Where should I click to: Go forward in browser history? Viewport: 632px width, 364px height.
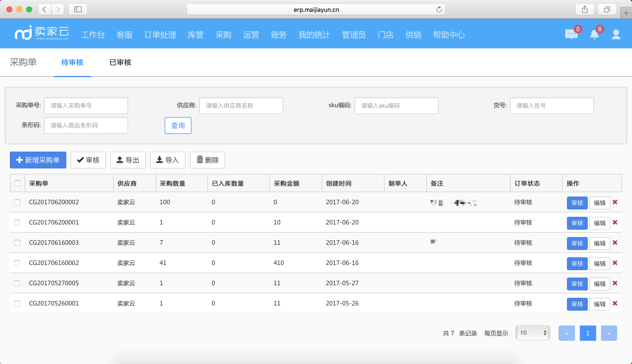58,9
